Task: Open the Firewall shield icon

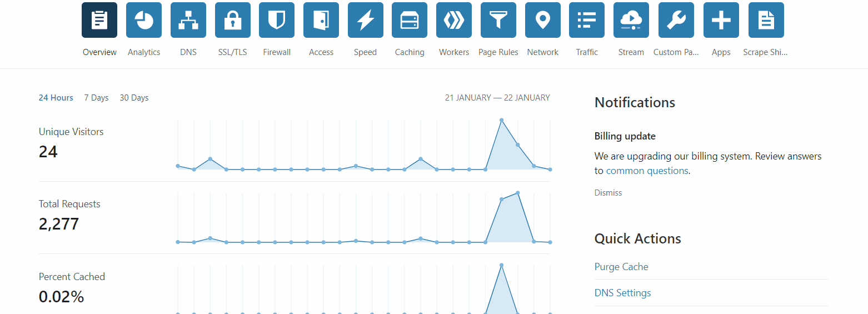Action: point(277,20)
